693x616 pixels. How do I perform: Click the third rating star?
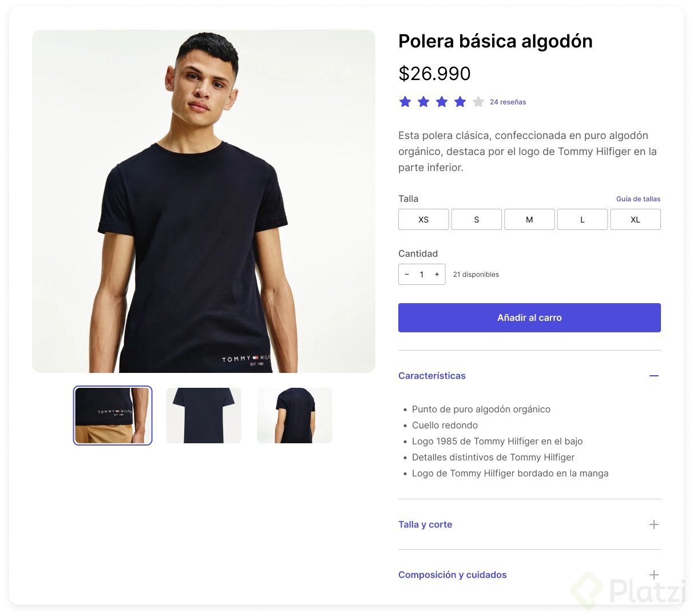pyautogui.click(x=442, y=102)
